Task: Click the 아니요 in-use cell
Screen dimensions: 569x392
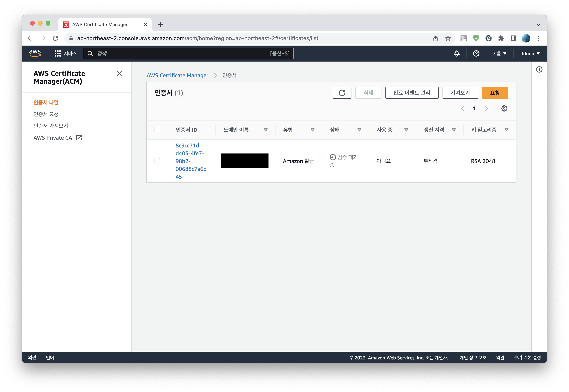Action: [x=383, y=161]
